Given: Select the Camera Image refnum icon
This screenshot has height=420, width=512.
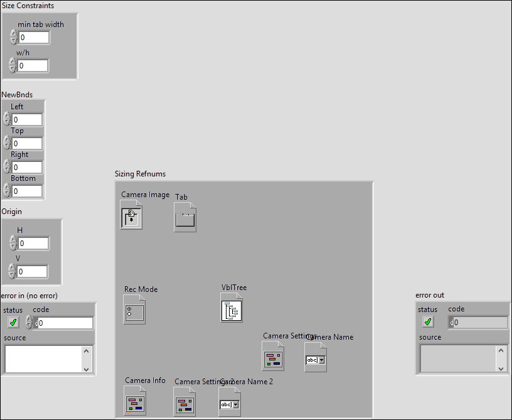Looking at the screenshot, I should (131, 217).
